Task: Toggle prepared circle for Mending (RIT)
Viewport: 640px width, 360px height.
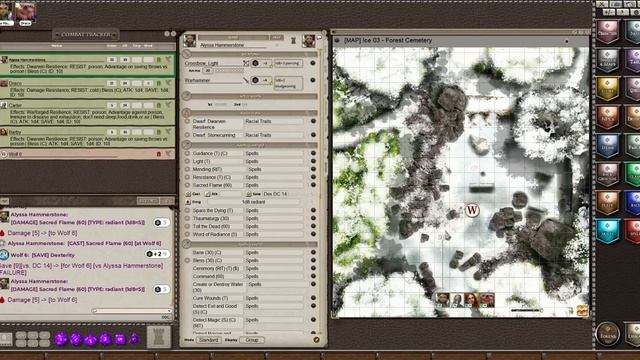Action: (187, 169)
